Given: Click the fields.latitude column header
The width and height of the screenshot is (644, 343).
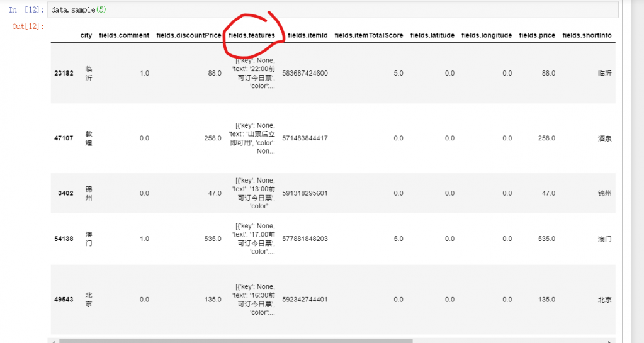Looking at the screenshot, I should pos(432,35).
